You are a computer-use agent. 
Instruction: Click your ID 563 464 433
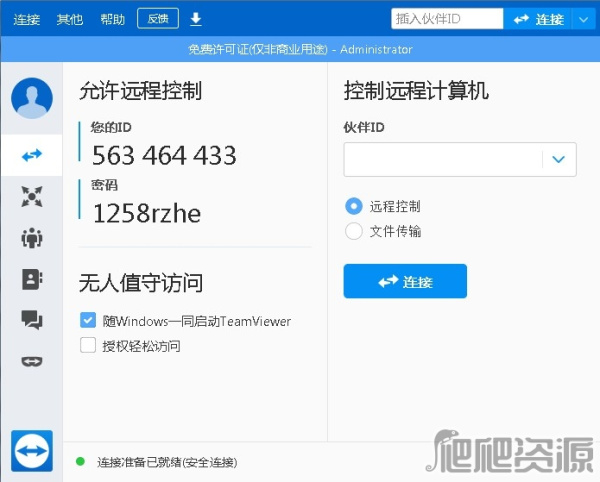[164, 155]
